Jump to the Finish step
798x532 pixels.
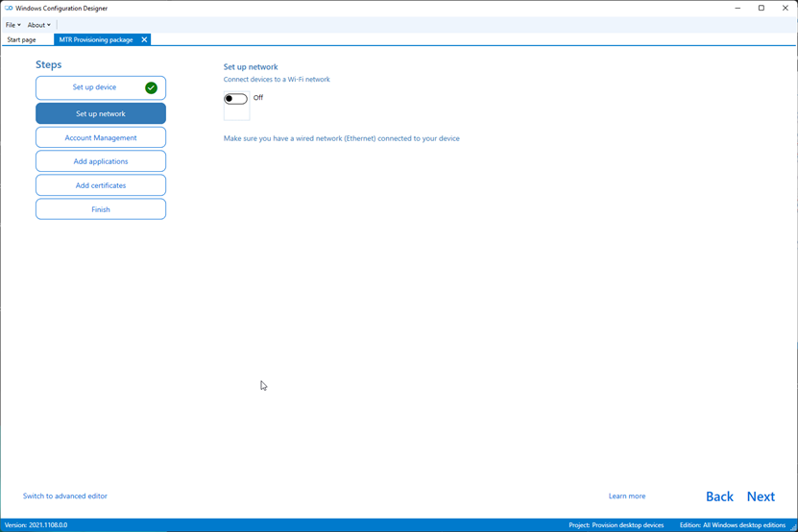click(101, 209)
